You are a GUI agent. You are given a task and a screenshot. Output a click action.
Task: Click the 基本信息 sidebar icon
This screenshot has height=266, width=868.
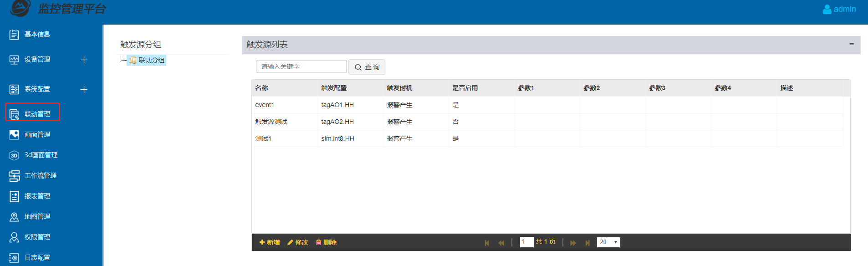point(14,35)
